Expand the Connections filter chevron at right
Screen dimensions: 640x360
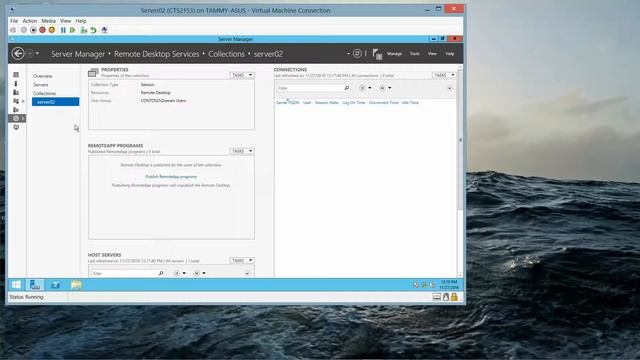[x=449, y=88]
